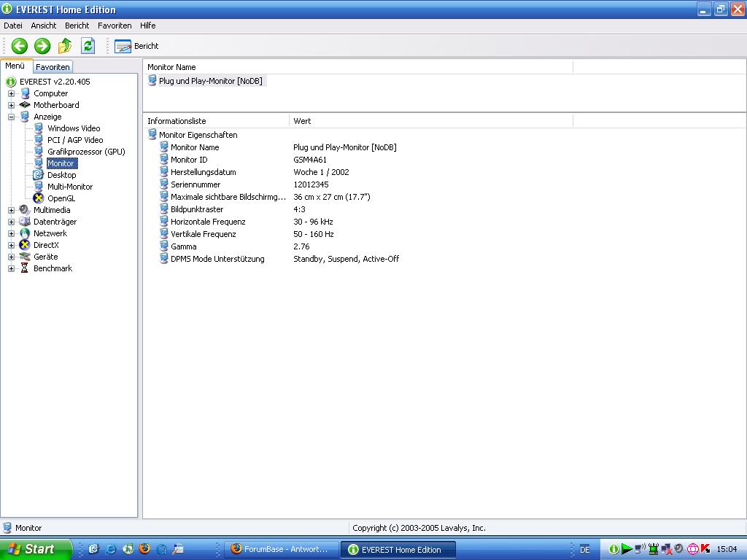Screen dimensions: 747x560
Task: Click EVEREST Home Edition taskbar button
Action: (398, 550)
